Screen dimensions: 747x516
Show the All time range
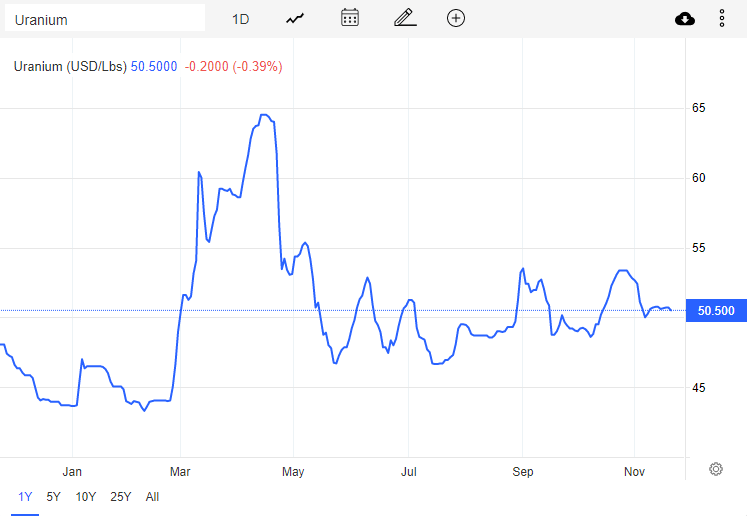[152, 497]
